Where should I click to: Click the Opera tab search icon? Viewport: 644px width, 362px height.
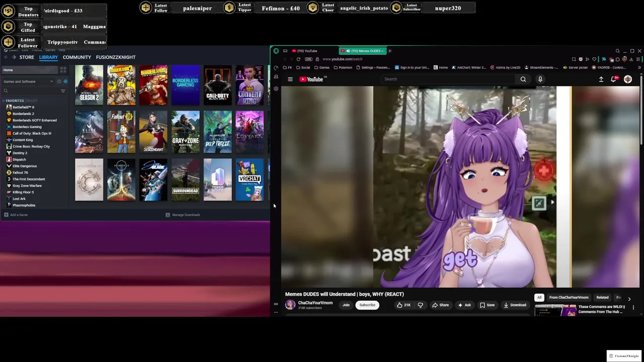(617, 51)
